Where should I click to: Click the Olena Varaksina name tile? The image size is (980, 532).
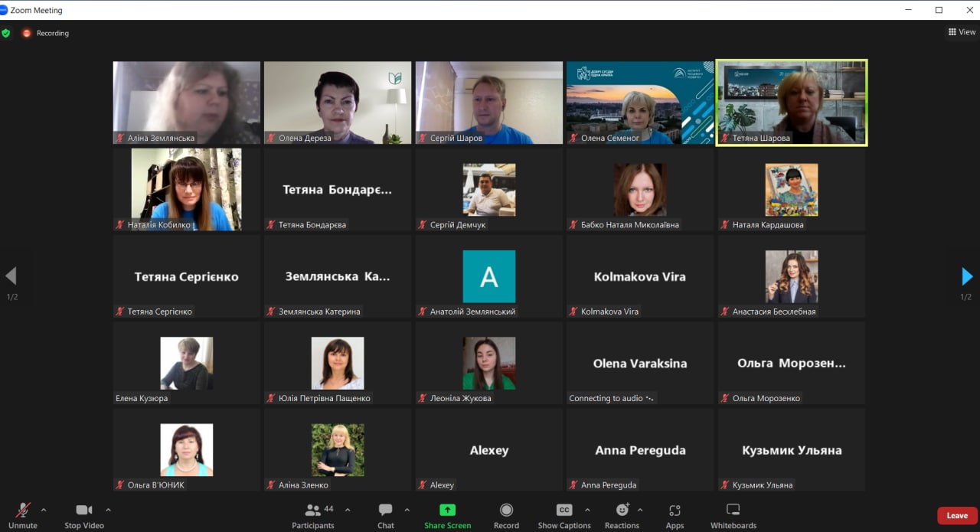(x=640, y=363)
